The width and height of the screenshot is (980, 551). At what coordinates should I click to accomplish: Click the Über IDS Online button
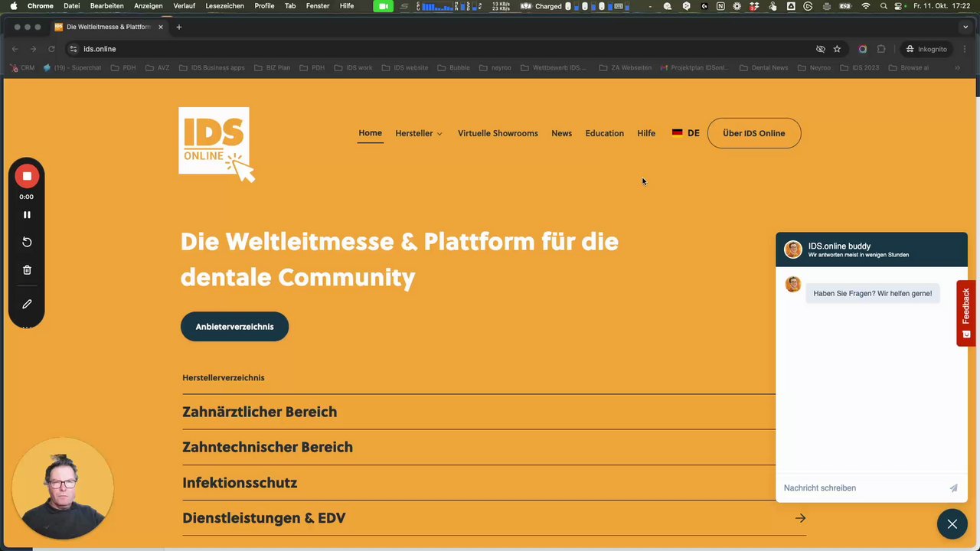[x=754, y=133]
